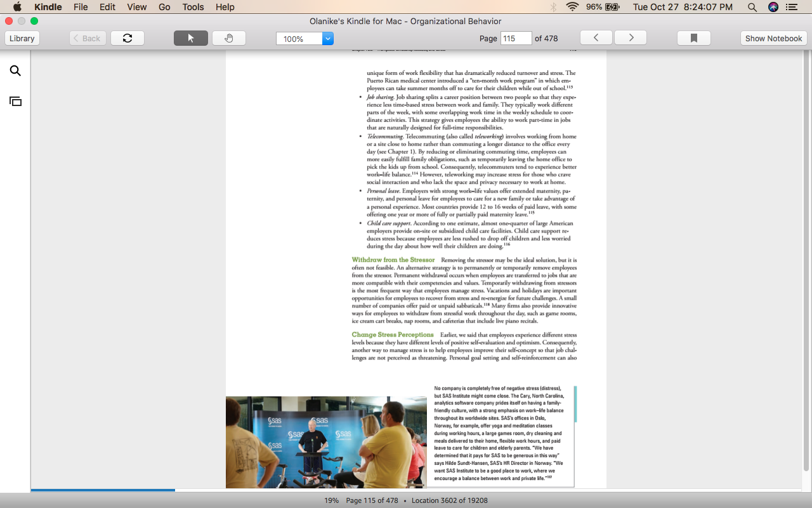Image resolution: width=812 pixels, height=508 pixels.
Task: Open Notification Center icon
Action: [x=792, y=7]
